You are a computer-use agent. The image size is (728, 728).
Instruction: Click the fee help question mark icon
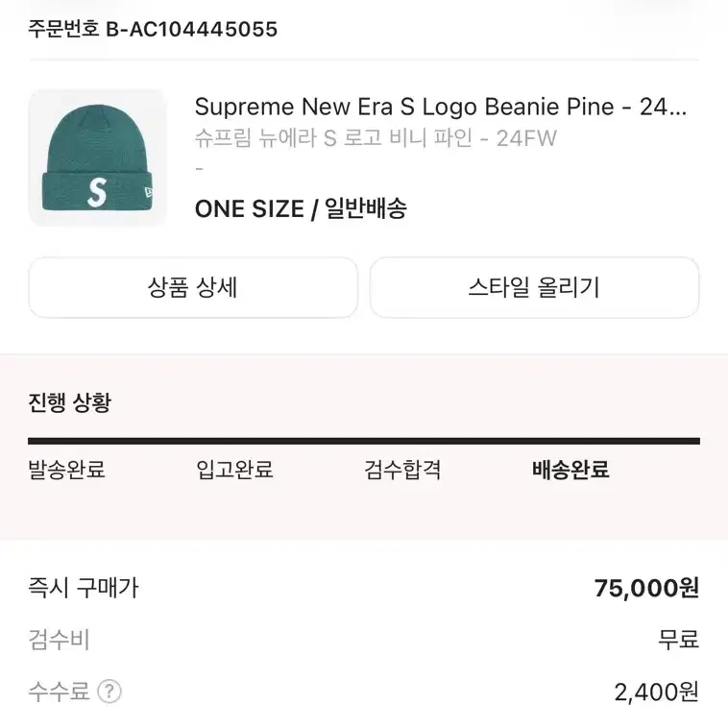[109, 692]
